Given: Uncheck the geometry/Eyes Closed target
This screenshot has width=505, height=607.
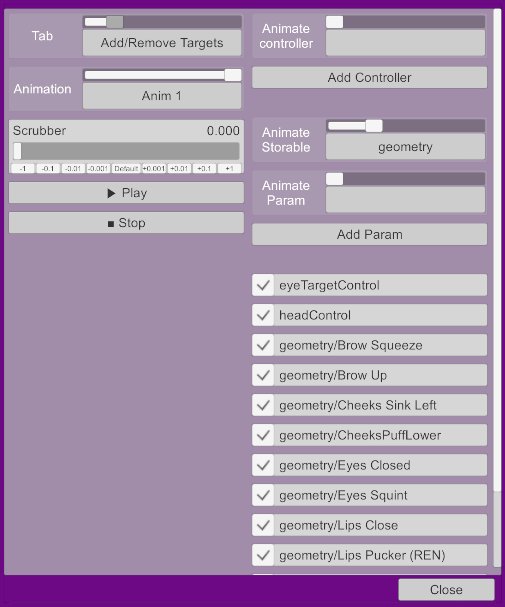Looking at the screenshot, I should [263, 465].
